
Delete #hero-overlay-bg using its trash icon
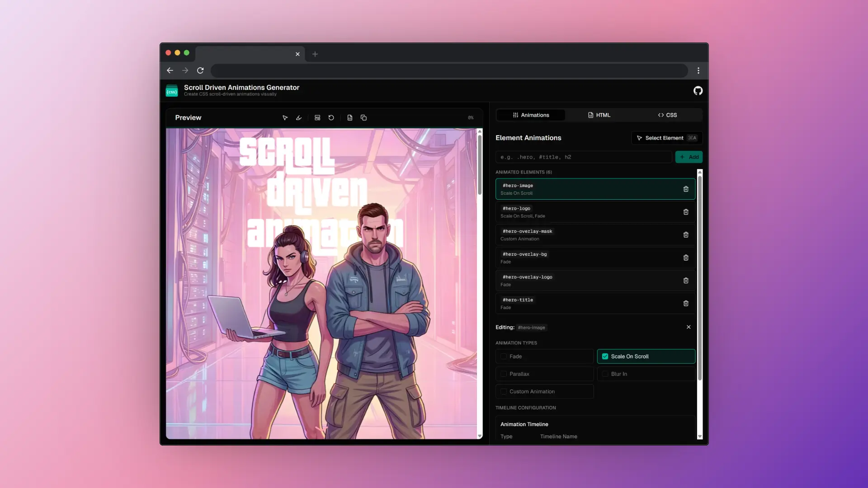point(686,258)
